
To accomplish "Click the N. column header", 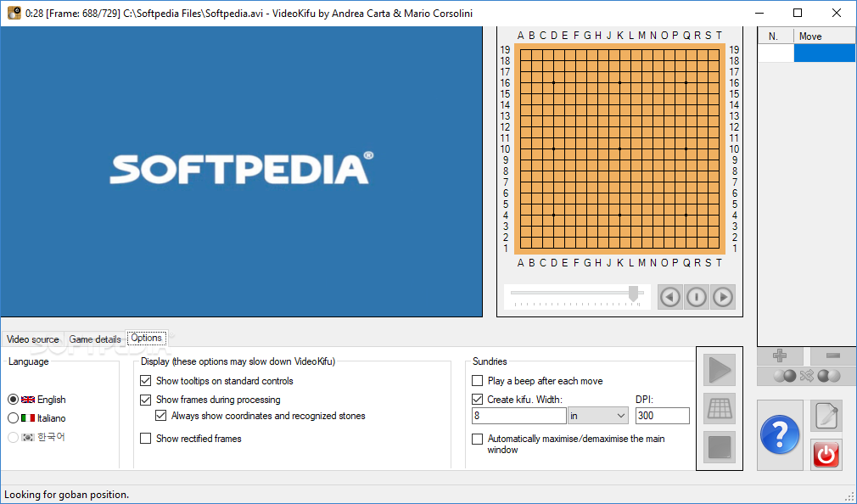I will (776, 36).
